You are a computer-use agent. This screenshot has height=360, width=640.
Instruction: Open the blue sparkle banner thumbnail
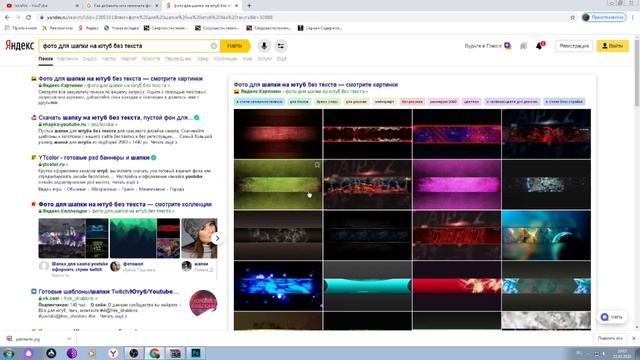point(278,286)
